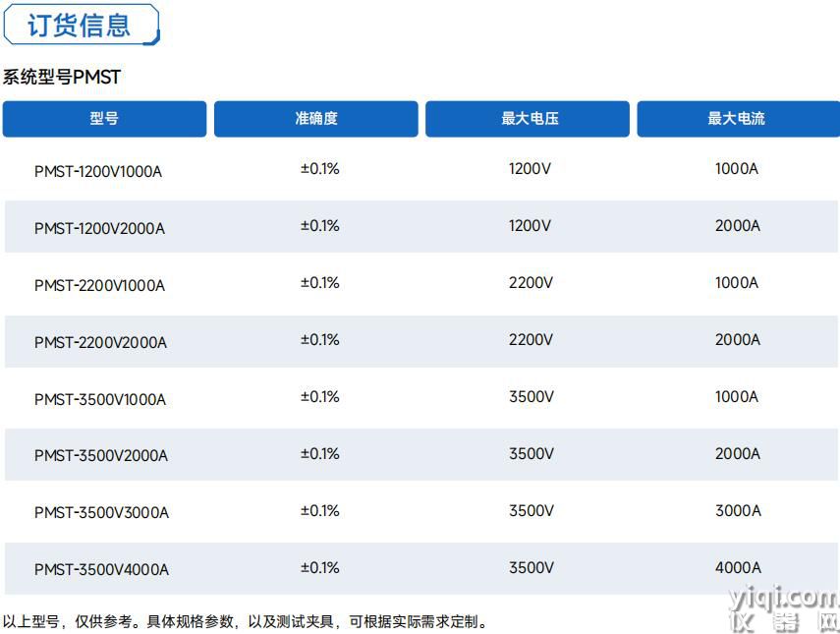The image size is (840, 634).
Task: Click ±0.1% accuracy in PMST-1200V1000A row
Action: [x=320, y=169]
